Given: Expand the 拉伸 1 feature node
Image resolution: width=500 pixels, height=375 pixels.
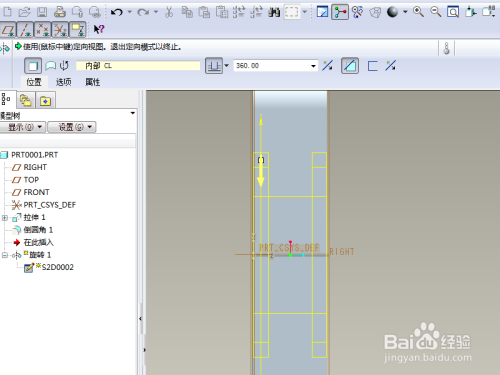Looking at the screenshot, I should pyautogui.click(x=5, y=218).
